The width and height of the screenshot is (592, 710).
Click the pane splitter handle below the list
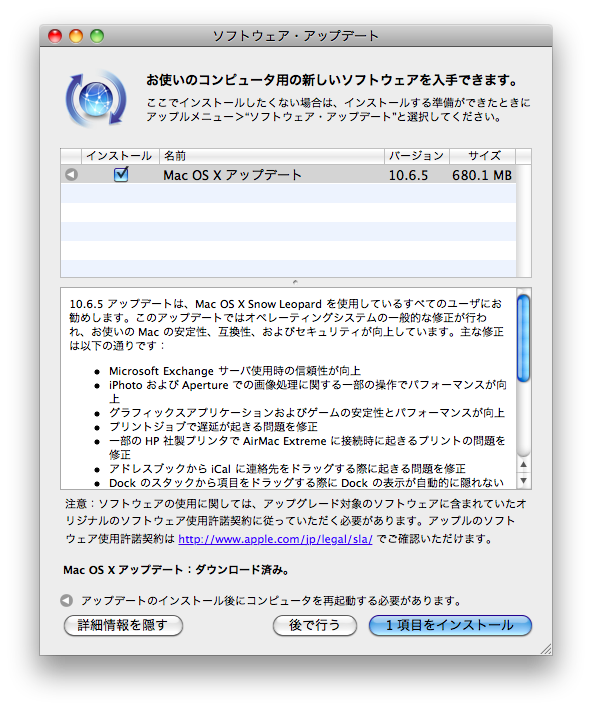point(295,282)
